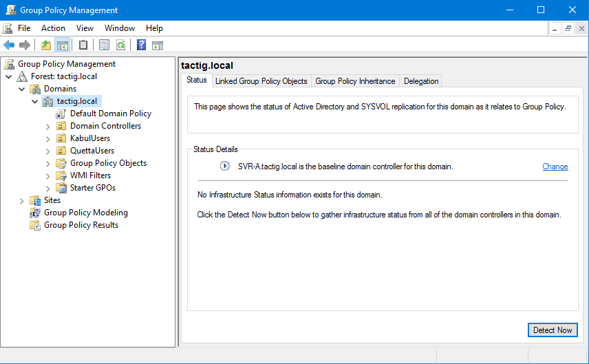
Task: Click the Change baseline domain controller link
Action: (555, 167)
